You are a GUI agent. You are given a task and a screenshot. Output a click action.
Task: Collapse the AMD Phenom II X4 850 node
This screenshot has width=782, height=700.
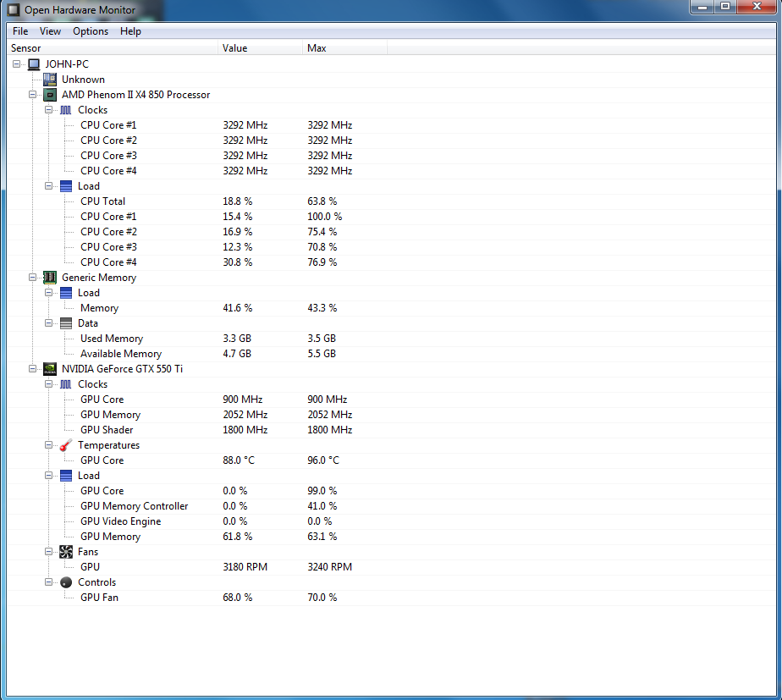33,95
